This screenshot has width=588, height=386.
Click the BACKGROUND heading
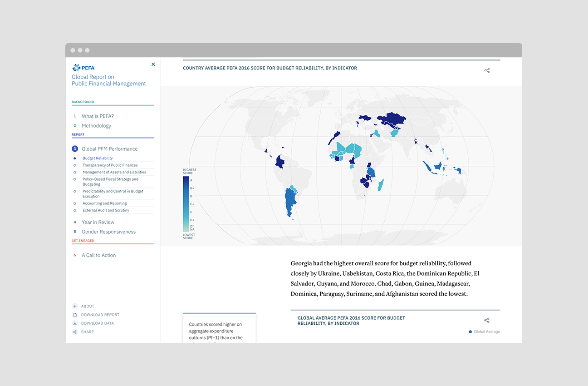(x=83, y=102)
